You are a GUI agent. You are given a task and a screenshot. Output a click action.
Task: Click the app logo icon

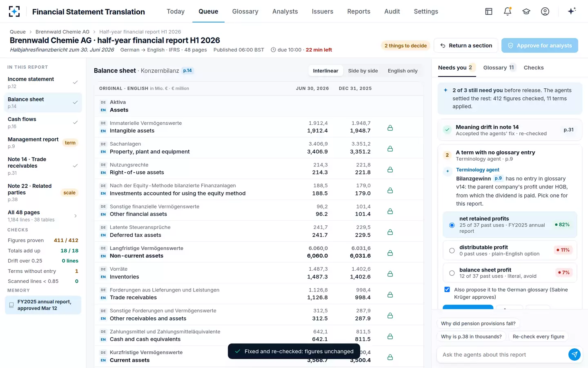click(x=14, y=11)
